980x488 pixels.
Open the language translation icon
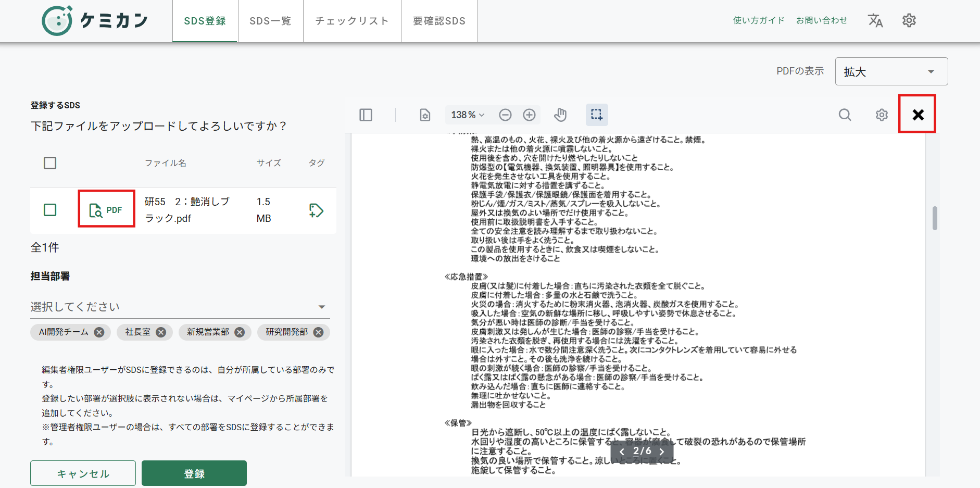(x=875, y=21)
